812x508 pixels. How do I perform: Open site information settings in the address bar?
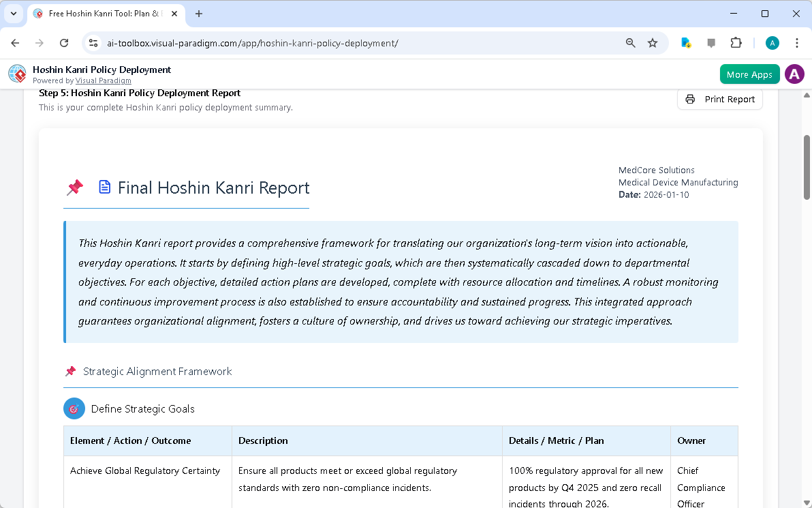pos(93,42)
